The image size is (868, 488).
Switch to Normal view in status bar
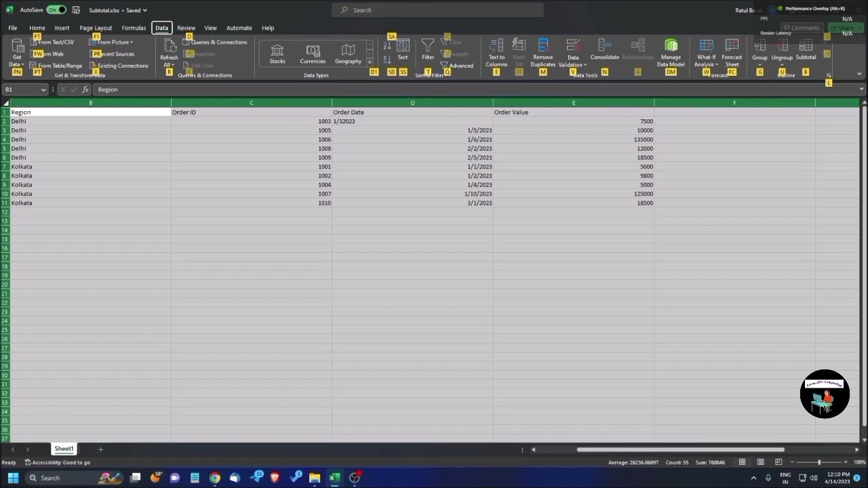tap(742, 462)
